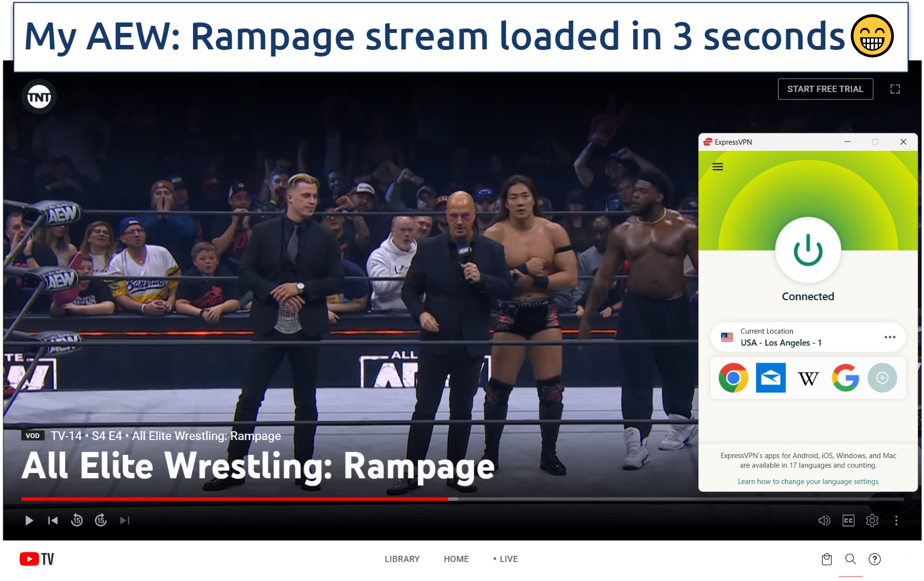
Task: Enter fullscreen video mode
Action: coord(895,89)
